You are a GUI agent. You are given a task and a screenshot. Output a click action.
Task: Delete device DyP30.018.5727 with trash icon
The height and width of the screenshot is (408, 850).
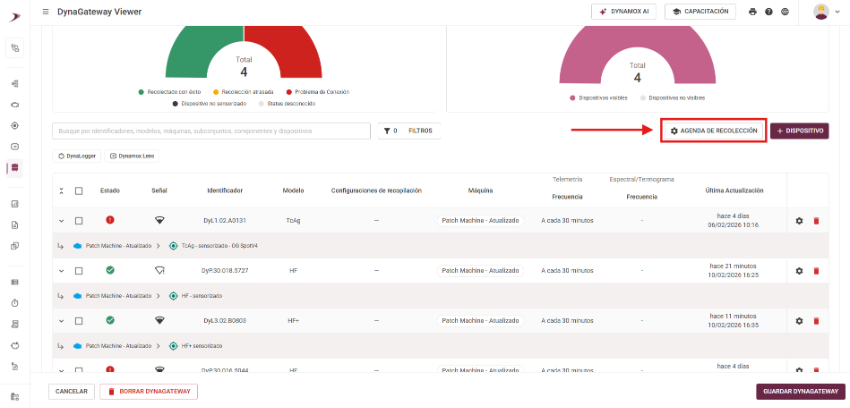816,270
